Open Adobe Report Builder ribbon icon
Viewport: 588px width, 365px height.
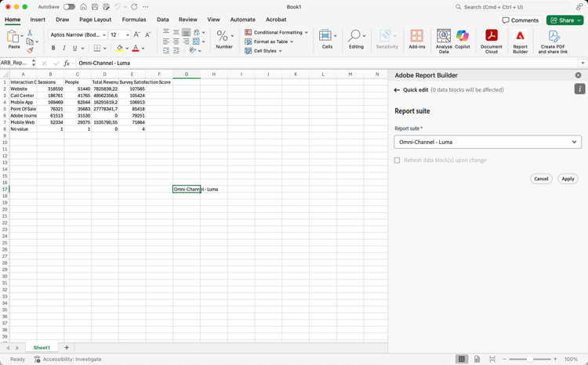520,41
